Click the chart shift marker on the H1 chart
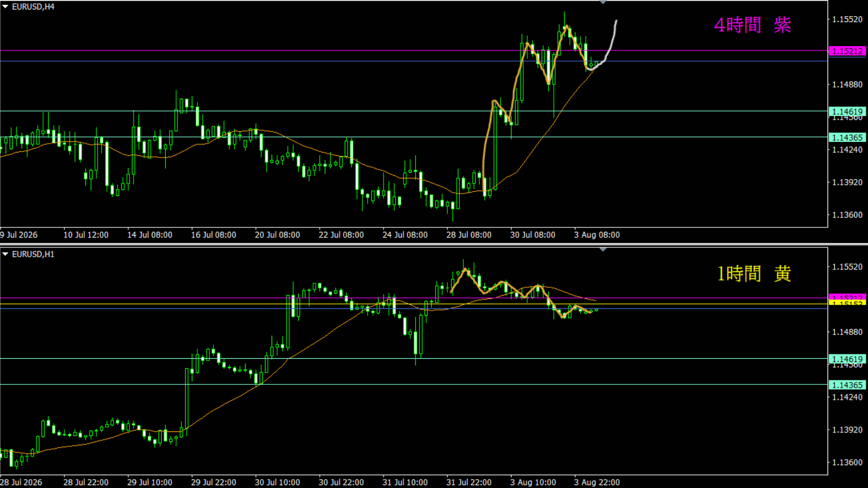Screen dimensions: 868x488 click(x=603, y=250)
